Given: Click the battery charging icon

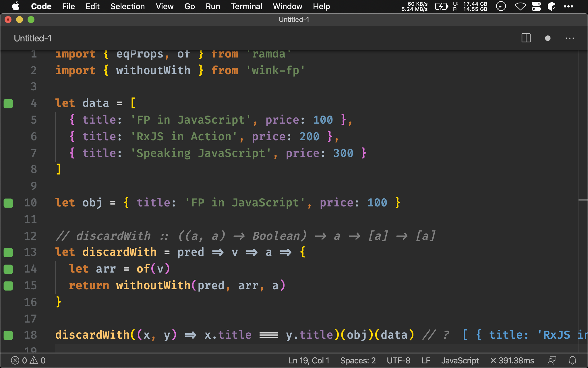Looking at the screenshot, I should (x=441, y=6).
